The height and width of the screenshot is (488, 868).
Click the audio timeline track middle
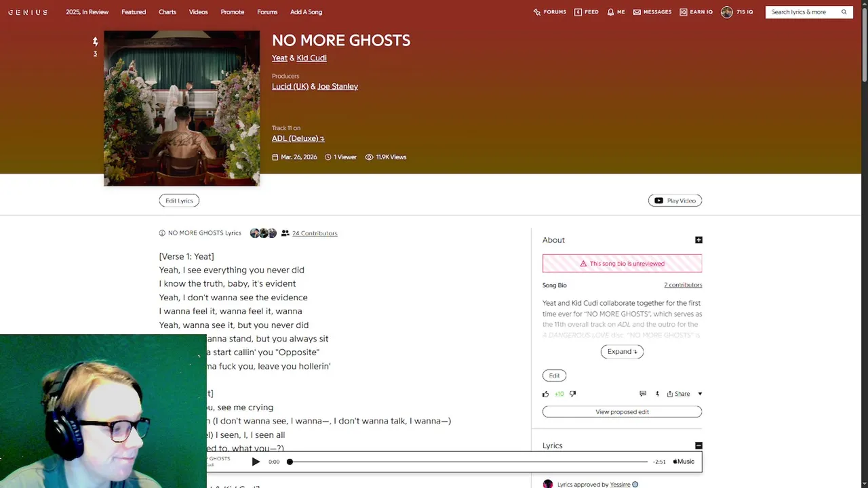pos(469,462)
